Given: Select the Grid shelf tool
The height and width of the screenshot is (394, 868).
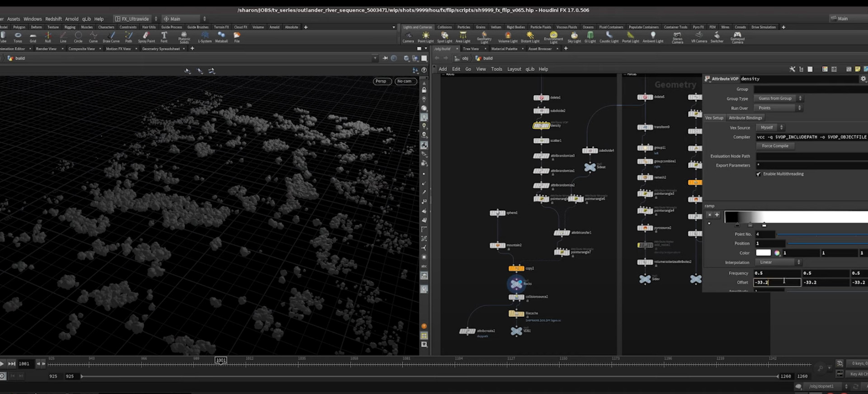Looking at the screenshot, I should tap(33, 37).
